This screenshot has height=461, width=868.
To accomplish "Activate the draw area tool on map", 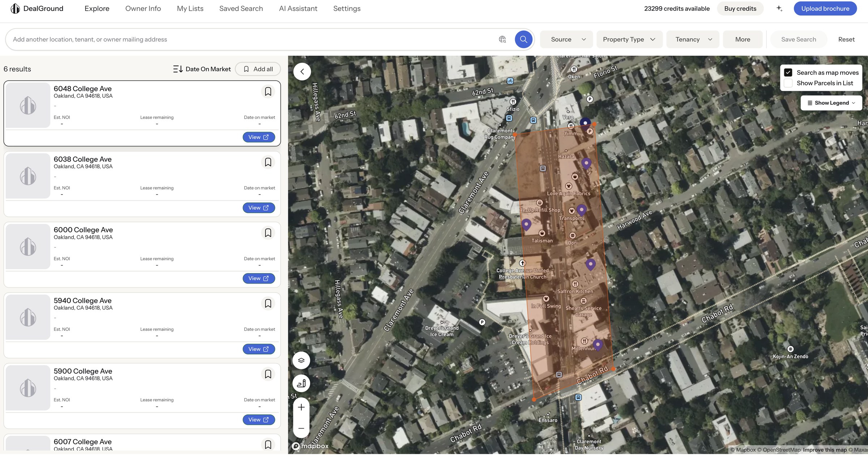I will [301, 383].
